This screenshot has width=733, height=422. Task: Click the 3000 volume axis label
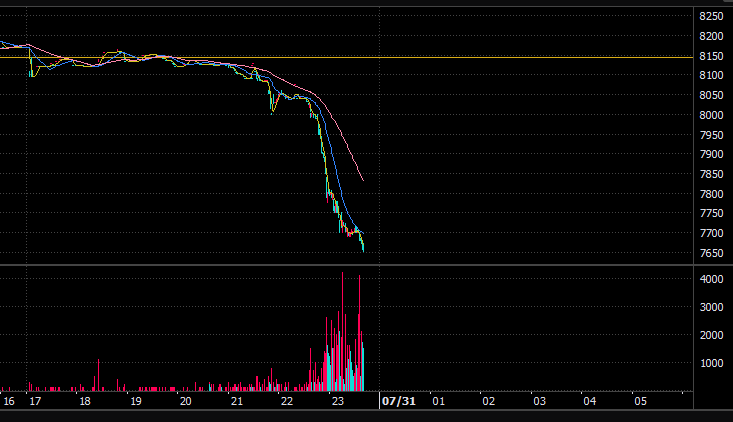[x=711, y=308]
